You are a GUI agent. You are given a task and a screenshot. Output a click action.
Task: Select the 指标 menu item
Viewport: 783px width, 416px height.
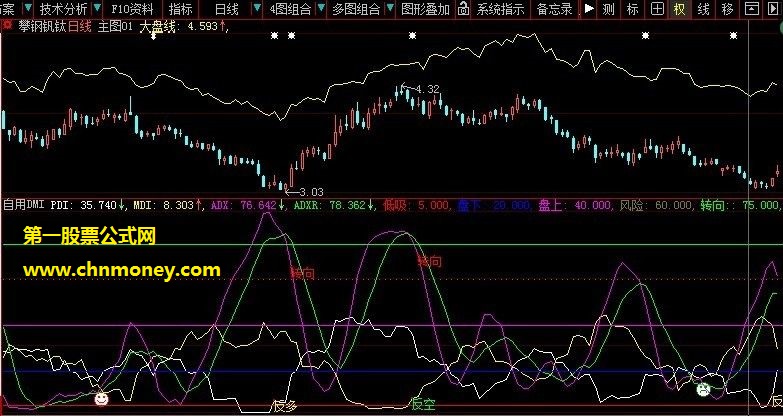(x=180, y=8)
